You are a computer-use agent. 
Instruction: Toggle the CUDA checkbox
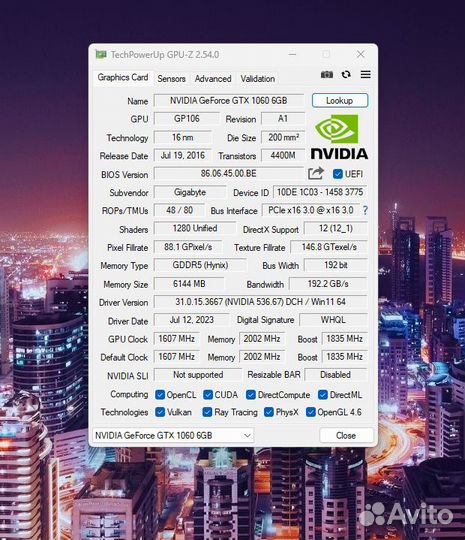tap(208, 395)
